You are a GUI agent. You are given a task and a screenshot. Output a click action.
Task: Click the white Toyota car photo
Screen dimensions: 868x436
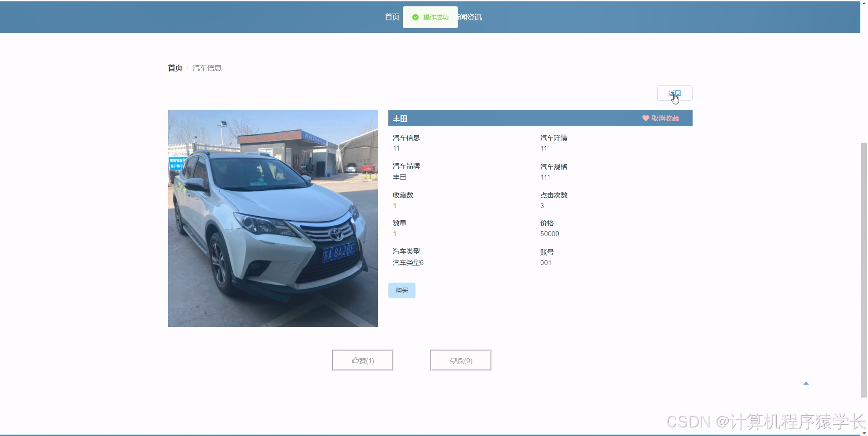click(273, 218)
